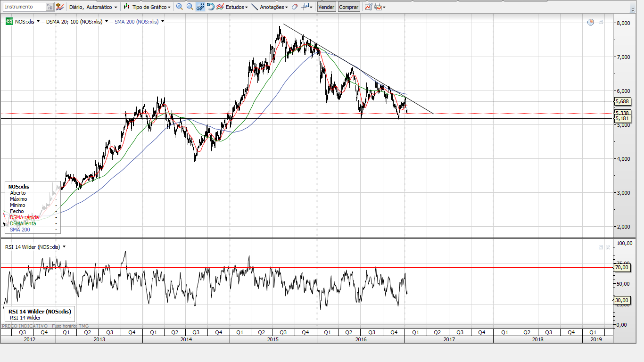Open the print options dropdown icon
Viewport: 644px width, 362px height.
tap(380, 7)
